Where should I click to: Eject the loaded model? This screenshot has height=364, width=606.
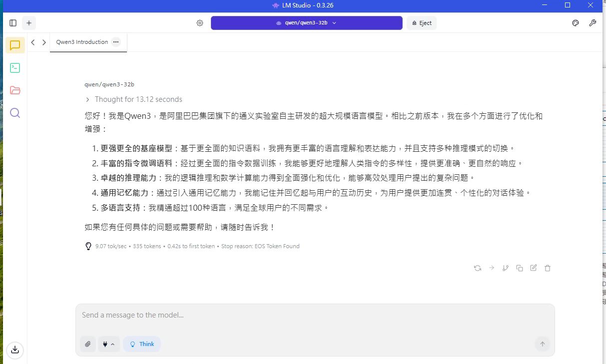[x=422, y=23]
